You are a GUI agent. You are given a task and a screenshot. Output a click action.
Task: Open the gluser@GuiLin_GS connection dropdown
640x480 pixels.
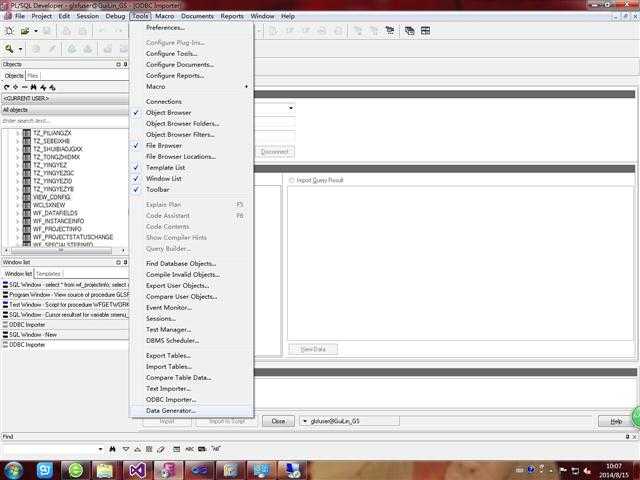(x=304, y=421)
